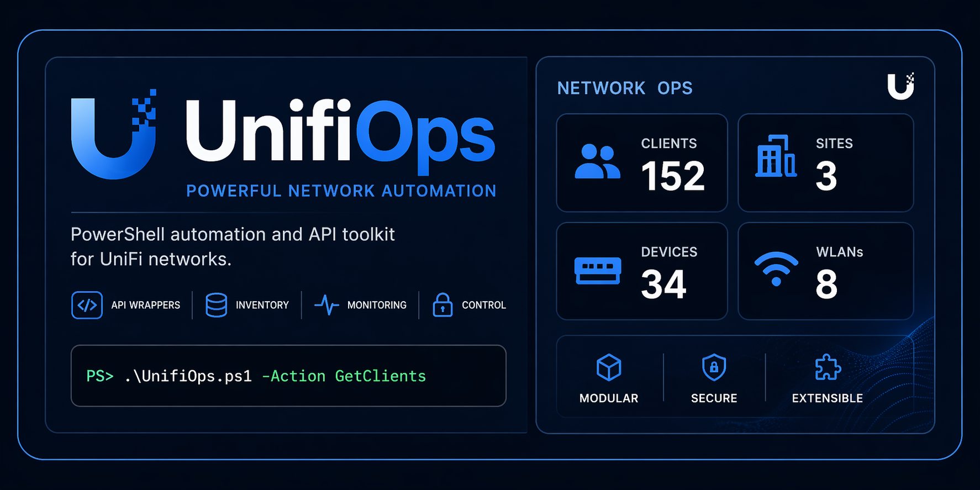Click the small U logo in Network Ops panel
The height and width of the screenshot is (490, 980).
point(900,86)
